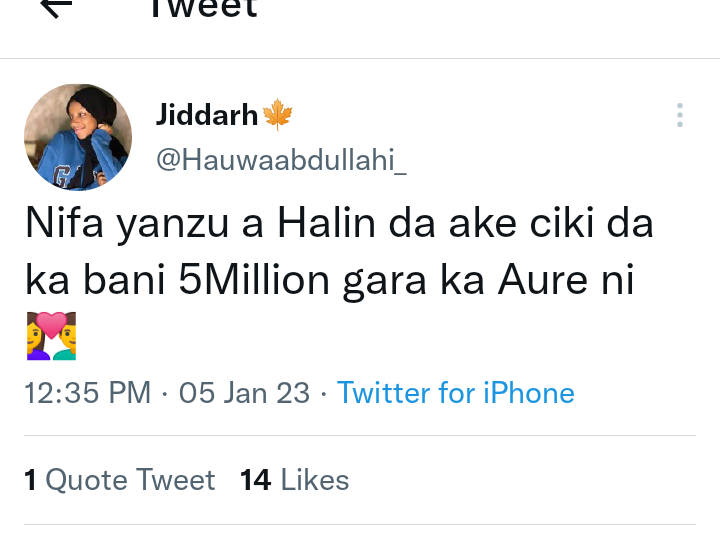Click the date 05 Jan 23

(x=244, y=393)
